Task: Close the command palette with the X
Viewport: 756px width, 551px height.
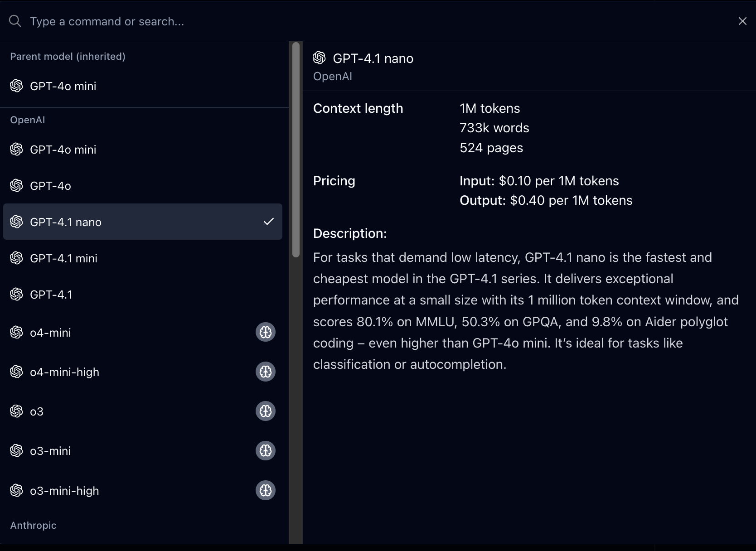Action: [x=742, y=21]
